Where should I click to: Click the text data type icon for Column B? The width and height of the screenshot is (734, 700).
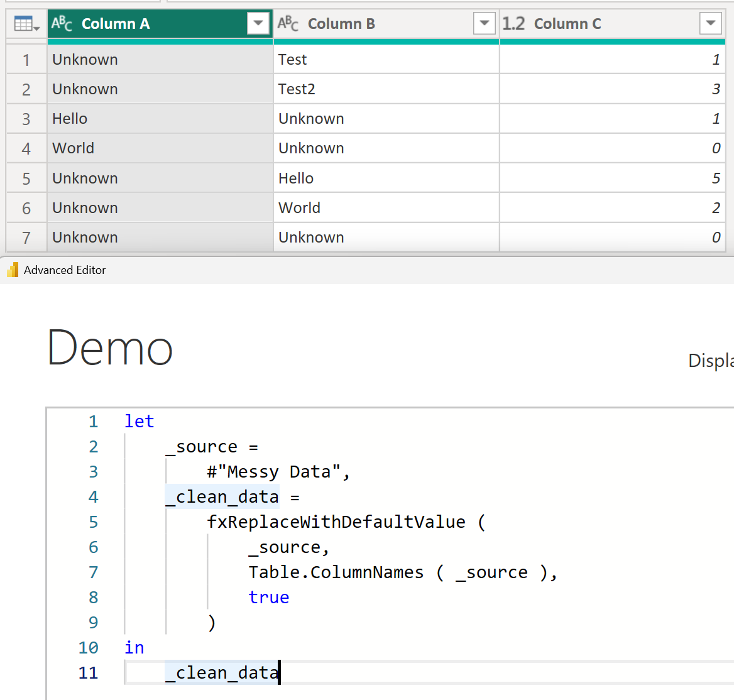[x=288, y=24]
